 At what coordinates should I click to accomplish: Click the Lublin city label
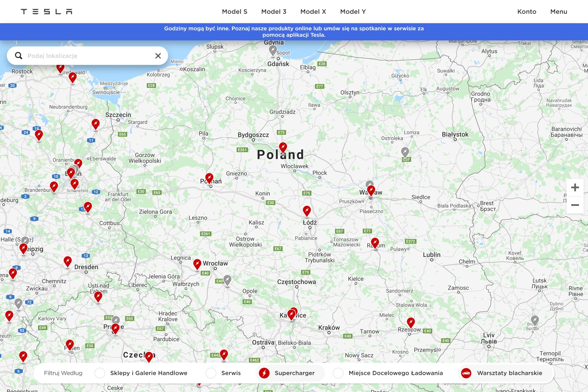[432, 255]
